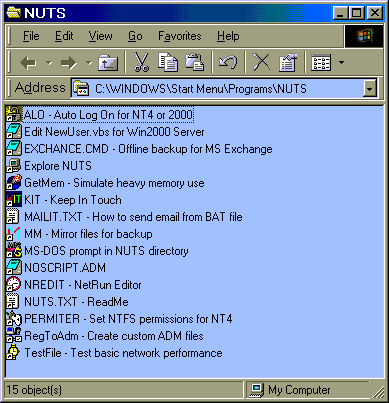Open the Forward history dropdown arrow
This screenshot has height=403, width=389.
(89, 62)
